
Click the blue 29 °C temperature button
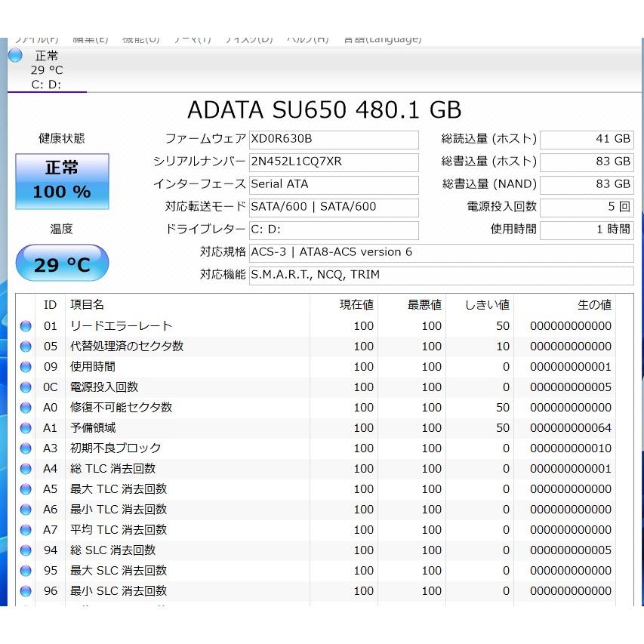tap(62, 263)
